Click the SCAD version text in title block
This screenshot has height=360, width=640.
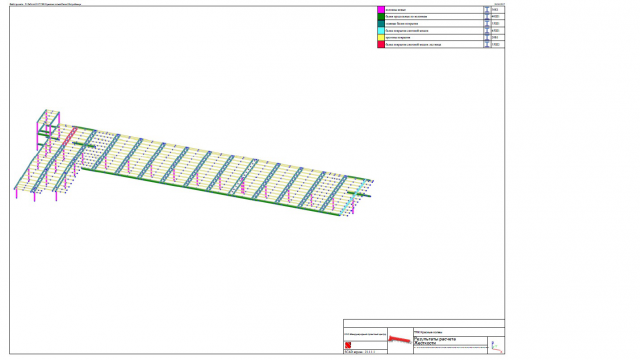pyautogui.click(x=360, y=351)
